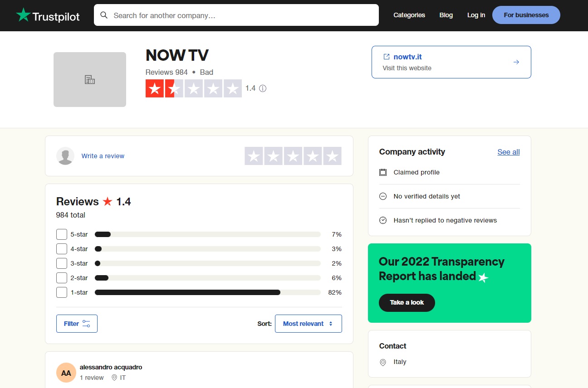Click the 1-star 82% rating bar

(187, 292)
